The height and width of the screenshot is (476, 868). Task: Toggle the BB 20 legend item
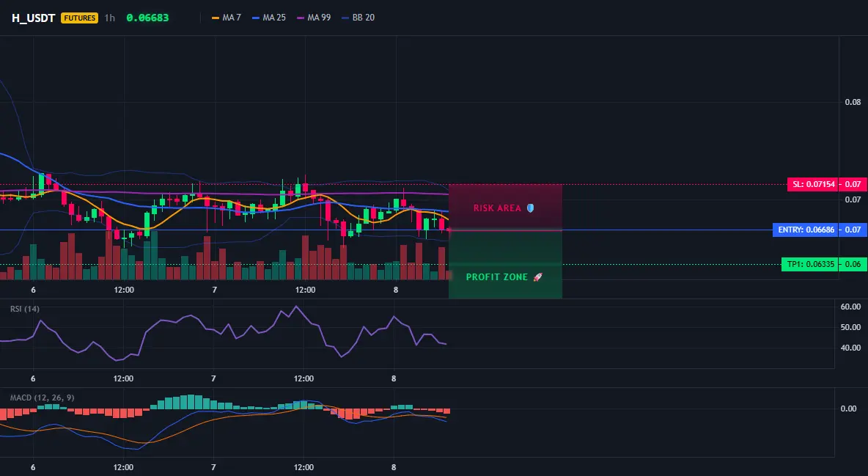point(358,18)
